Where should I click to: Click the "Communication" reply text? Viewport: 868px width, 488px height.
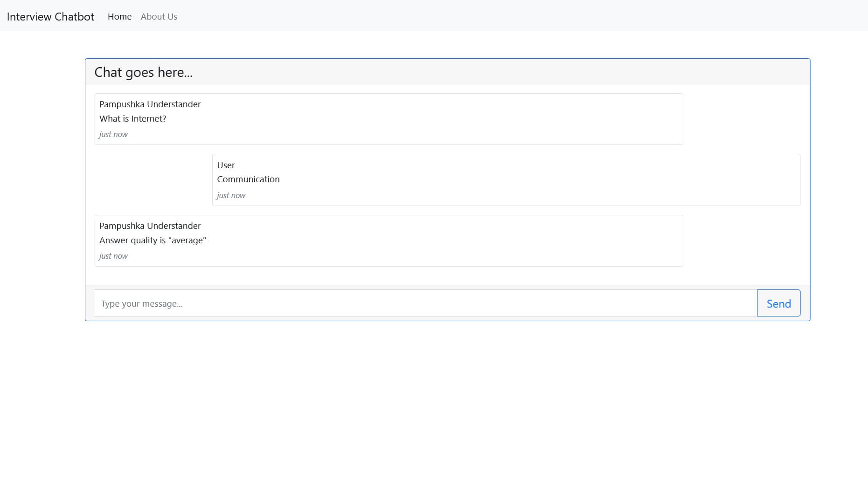coord(248,179)
